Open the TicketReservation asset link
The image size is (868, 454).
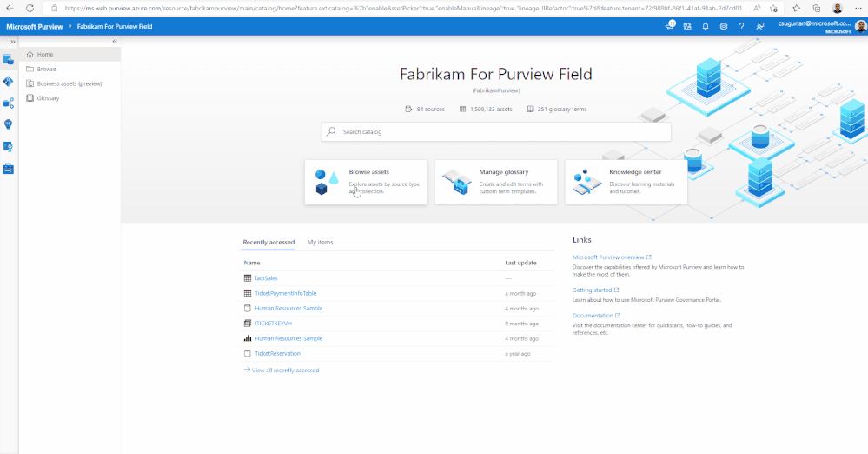[x=277, y=354]
